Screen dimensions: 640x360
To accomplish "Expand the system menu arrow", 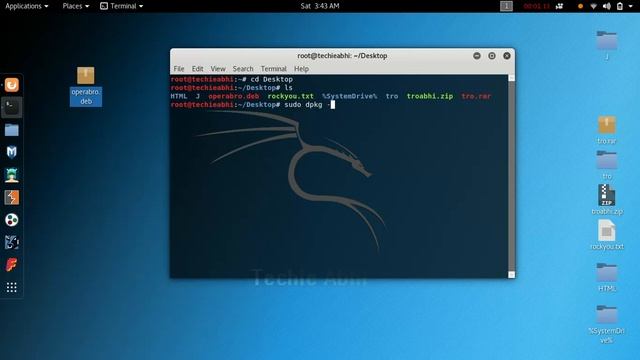I will tap(631, 6).
